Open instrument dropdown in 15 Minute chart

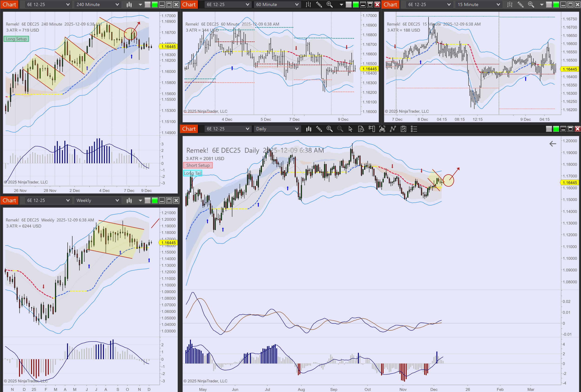[x=429, y=4]
